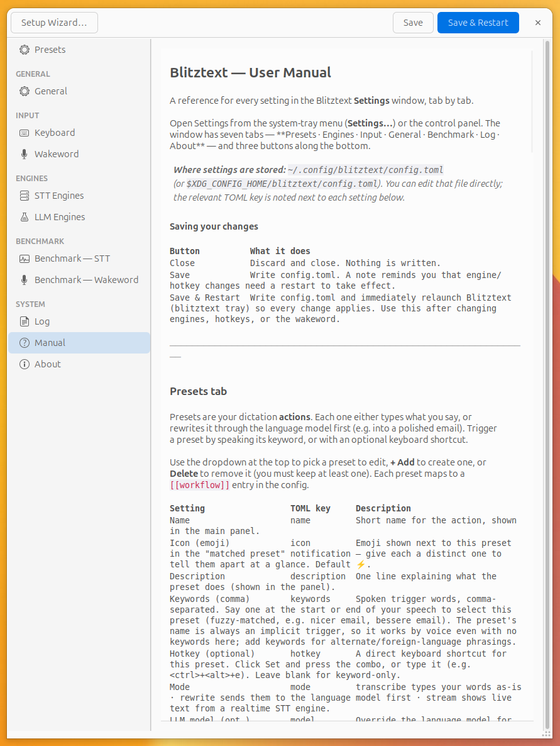Screen dimensions: 560x746
Task: Click the Keyboard icon in sidebar
Action: 25,133
